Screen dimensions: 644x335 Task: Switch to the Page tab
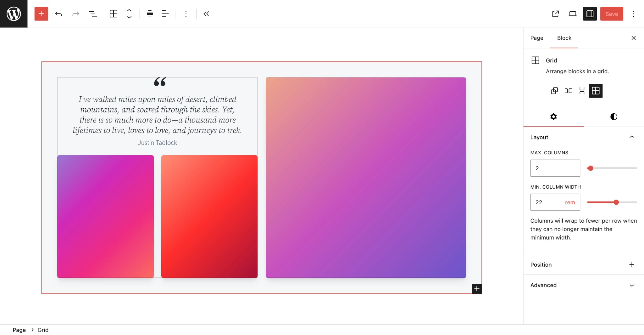coord(536,38)
